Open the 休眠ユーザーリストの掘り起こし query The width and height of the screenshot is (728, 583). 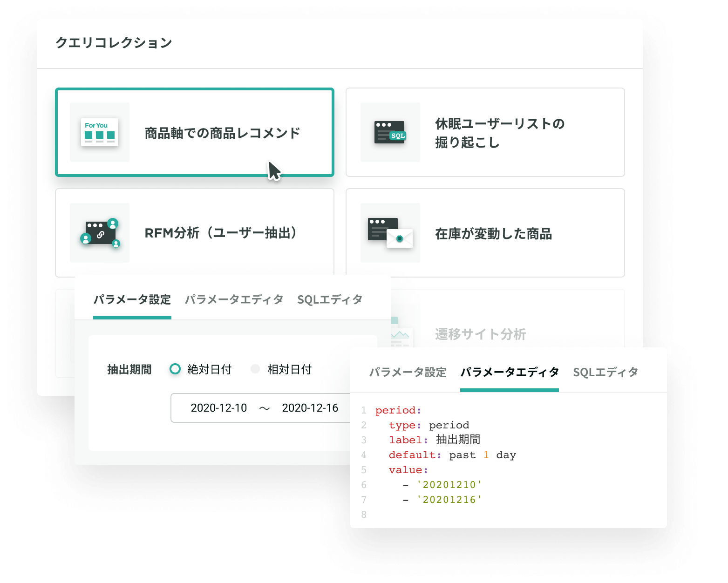click(485, 133)
